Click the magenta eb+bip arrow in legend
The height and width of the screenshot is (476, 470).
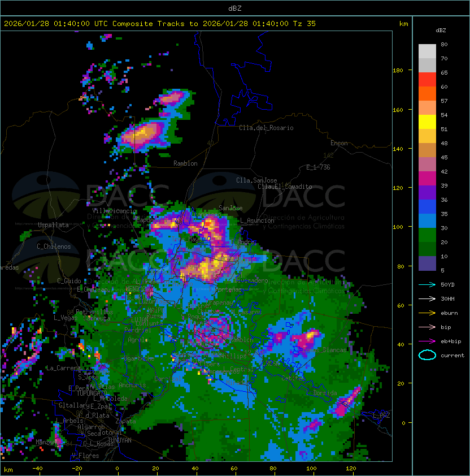(427, 341)
